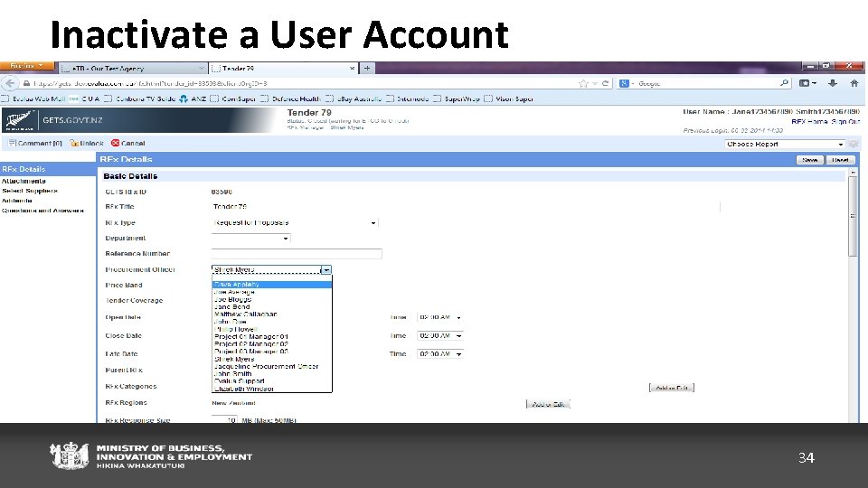Open the Select Suppliers side menu item
868x488 pixels.
pos(29,191)
